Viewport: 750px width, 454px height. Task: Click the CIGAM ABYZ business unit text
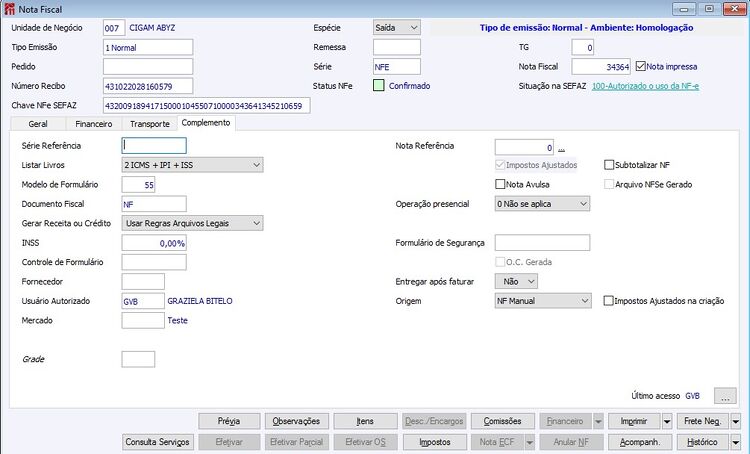point(152,28)
